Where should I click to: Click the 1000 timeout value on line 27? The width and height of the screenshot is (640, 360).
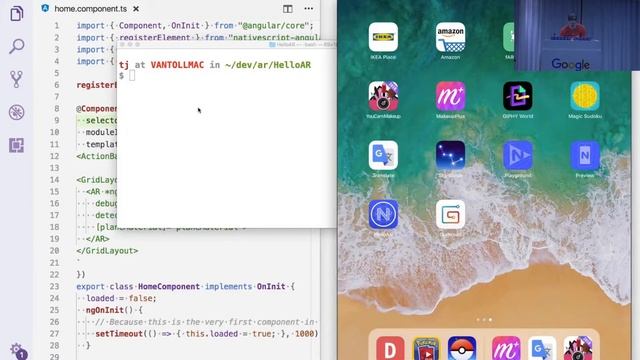pos(304,334)
